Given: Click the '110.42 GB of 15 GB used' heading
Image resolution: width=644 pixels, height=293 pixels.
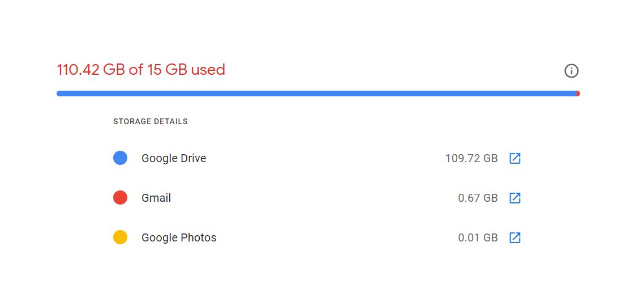Looking at the screenshot, I should click(x=141, y=70).
